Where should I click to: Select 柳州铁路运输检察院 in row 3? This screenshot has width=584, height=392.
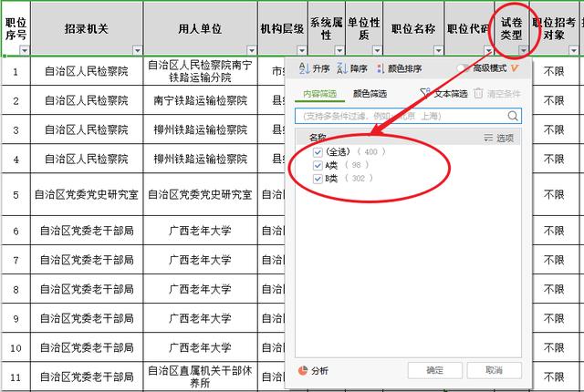click(x=201, y=129)
